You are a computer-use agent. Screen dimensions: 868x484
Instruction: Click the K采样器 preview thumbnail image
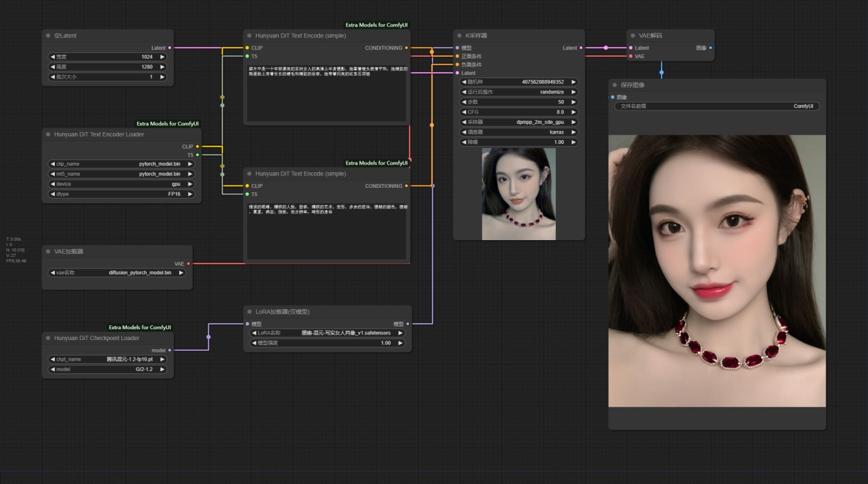pyautogui.click(x=518, y=194)
